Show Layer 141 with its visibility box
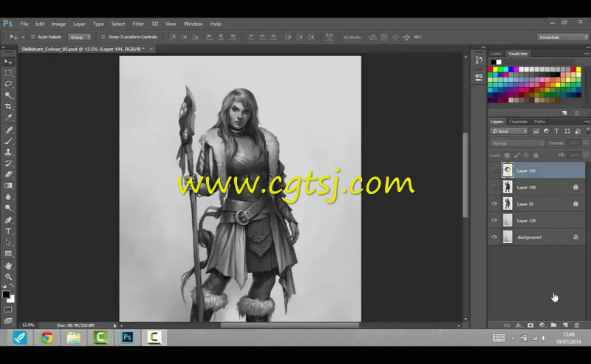Image resolution: width=591 pixels, height=364 pixels. [494, 171]
